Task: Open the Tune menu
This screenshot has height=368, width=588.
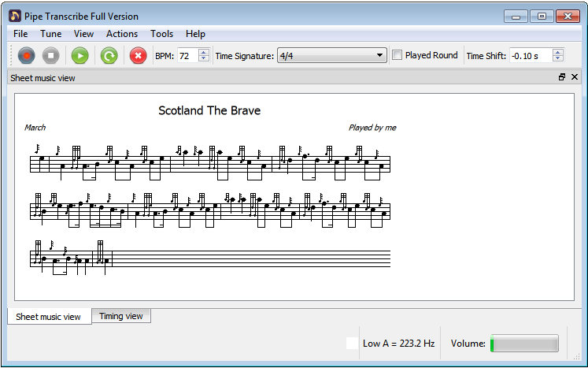Action: click(x=50, y=34)
